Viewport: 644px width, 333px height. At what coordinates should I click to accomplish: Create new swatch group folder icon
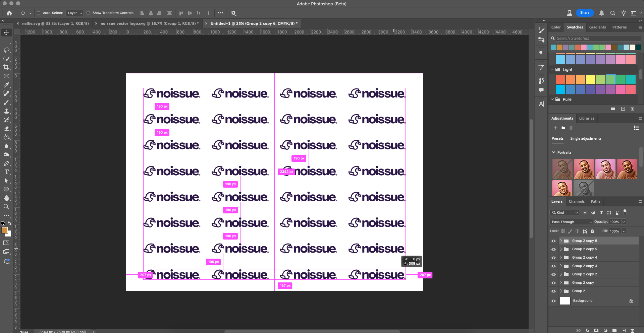613,109
